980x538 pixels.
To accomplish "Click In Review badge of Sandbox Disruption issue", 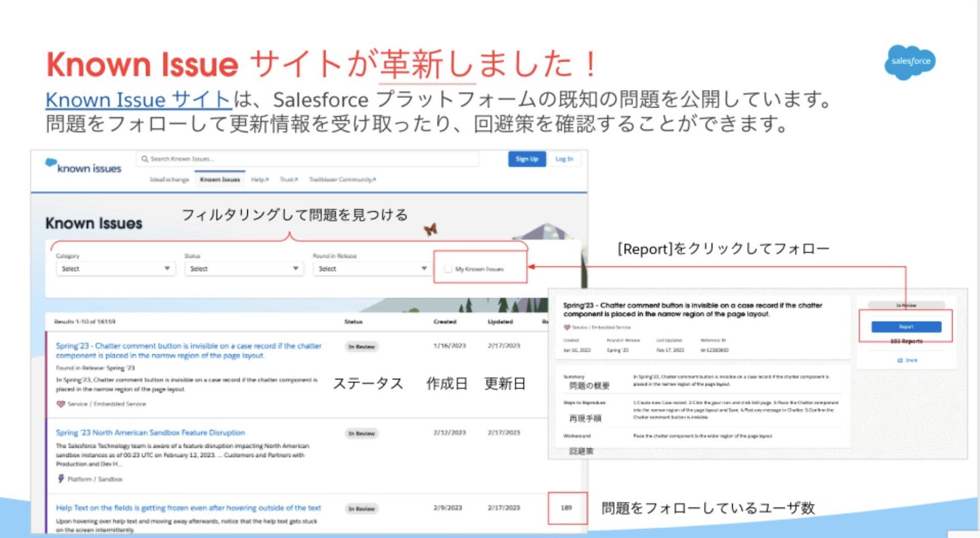I will tap(361, 434).
